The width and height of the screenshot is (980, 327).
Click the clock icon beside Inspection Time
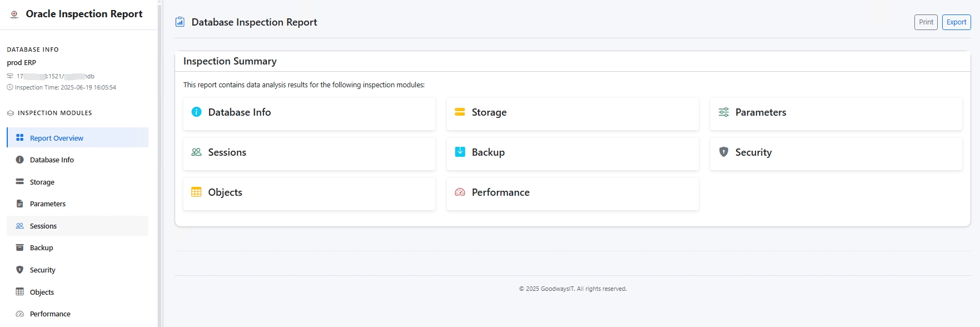point(10,87)
